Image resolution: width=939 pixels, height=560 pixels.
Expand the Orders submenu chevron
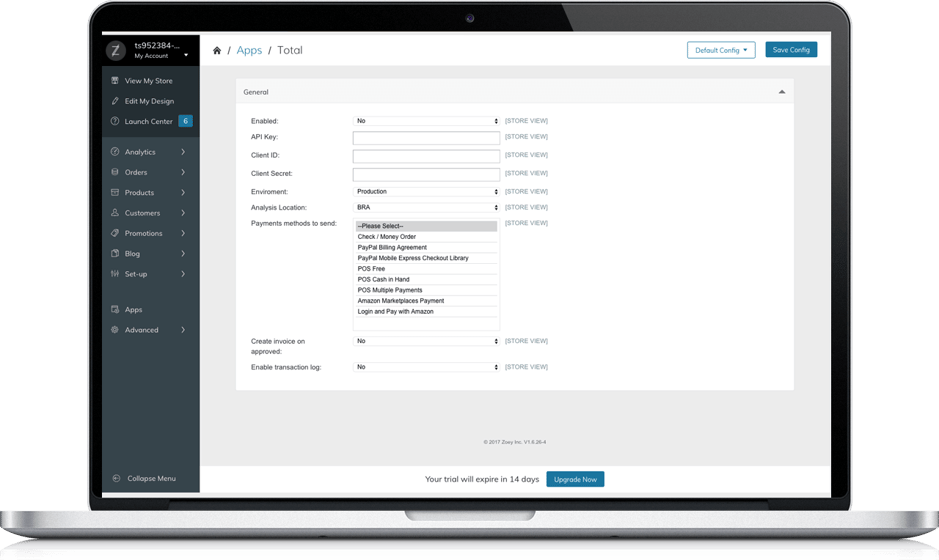[183, 172]
